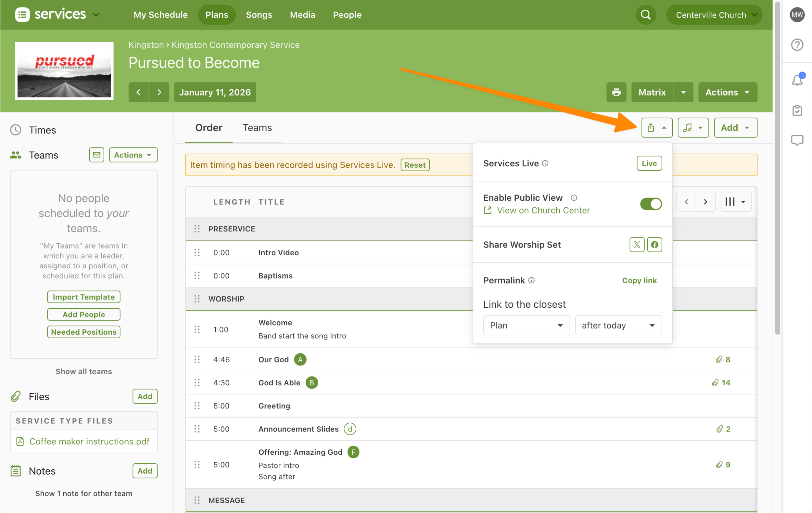
Task: Open the tasks clipboard icon in sidebar
Action: click(797, 110)
